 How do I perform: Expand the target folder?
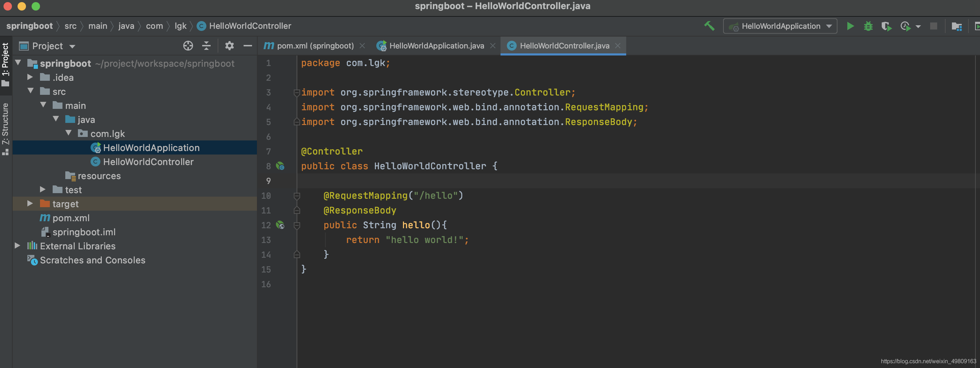coord(30,203)
